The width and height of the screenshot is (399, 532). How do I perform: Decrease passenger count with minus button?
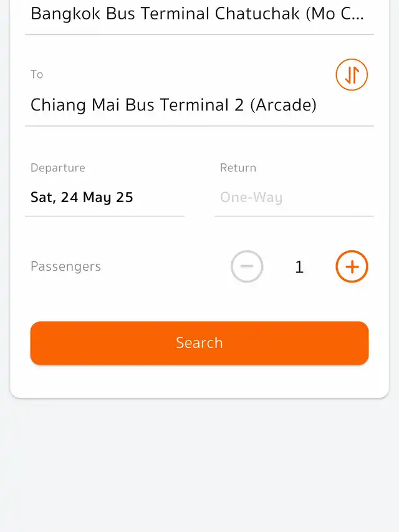pos(247,267)
